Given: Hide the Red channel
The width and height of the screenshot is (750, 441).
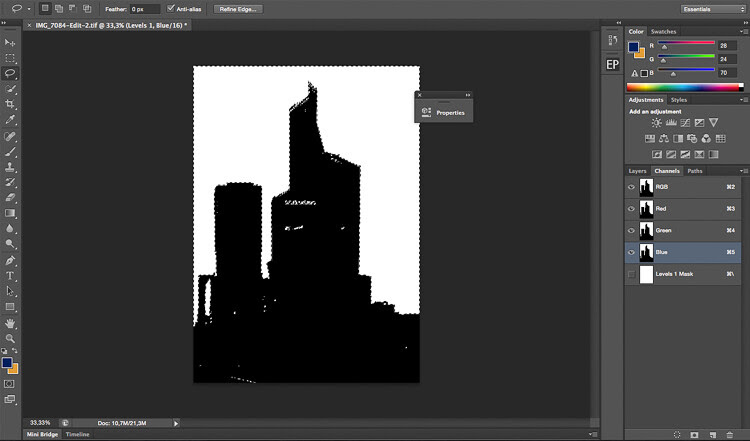Looking at the screenshot, I should pos(631,209).
